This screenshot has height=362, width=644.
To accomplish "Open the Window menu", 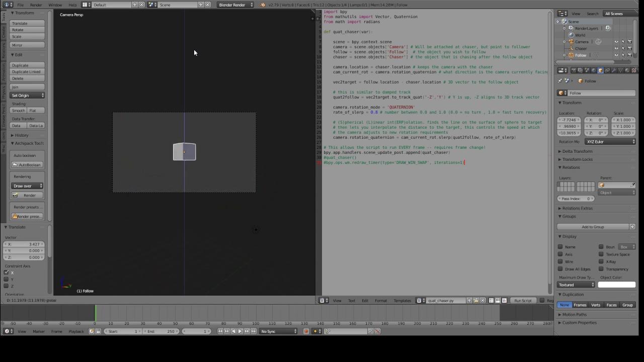I will [x=55, y=5].
